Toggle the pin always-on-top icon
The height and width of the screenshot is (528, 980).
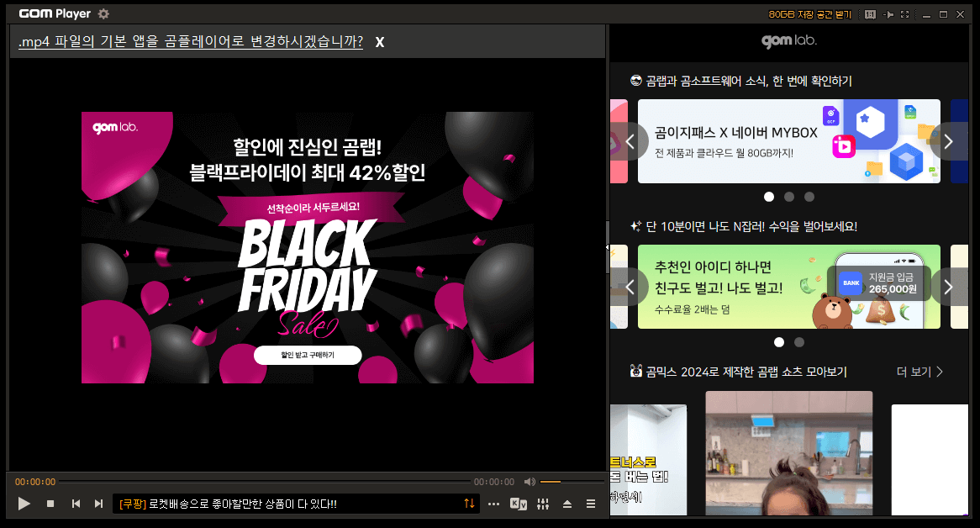point(888,14)
